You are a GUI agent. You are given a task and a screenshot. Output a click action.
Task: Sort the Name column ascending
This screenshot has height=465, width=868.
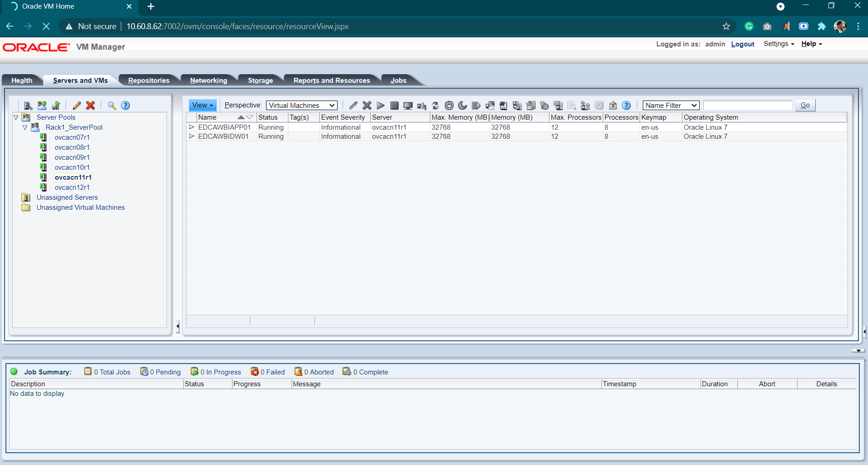click(241, 117)
